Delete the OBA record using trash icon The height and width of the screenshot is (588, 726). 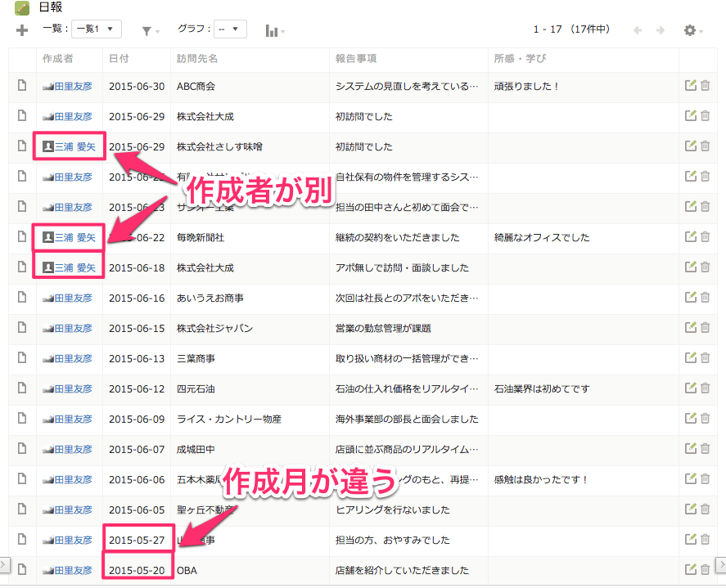tap(705, 570)
